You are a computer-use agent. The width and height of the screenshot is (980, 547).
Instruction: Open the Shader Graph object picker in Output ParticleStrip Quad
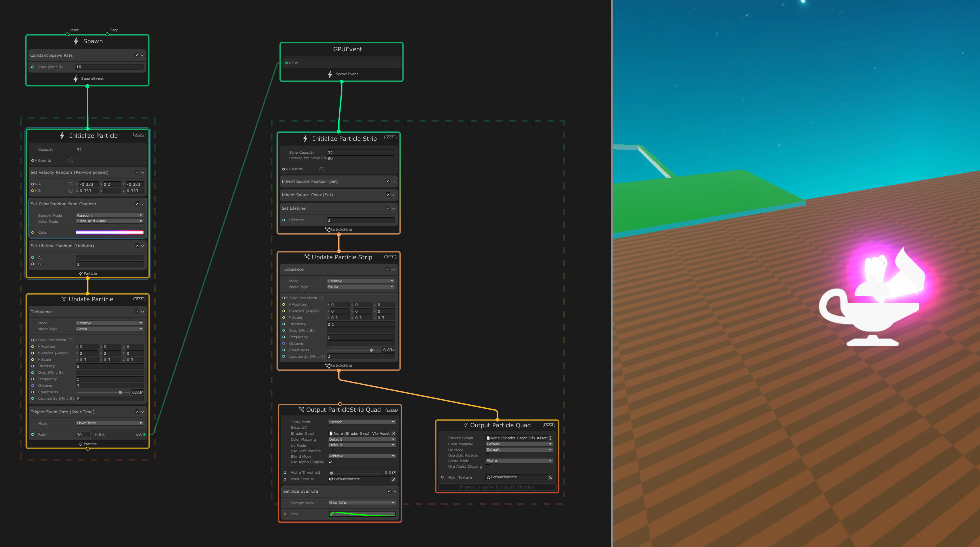point(393,433)
